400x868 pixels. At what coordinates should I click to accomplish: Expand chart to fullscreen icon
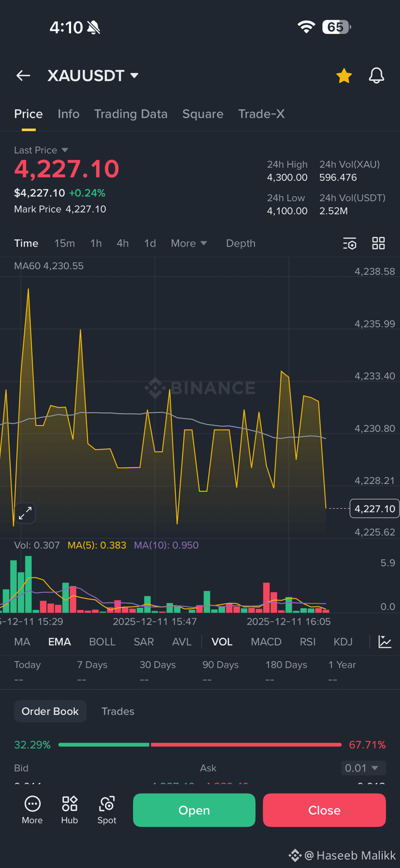point(25,513)
